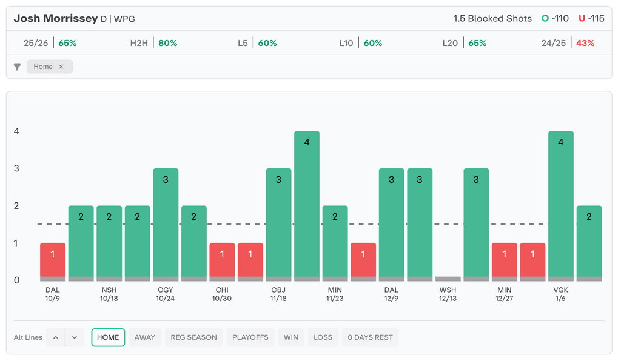Viewport: 621px width, 364px height.
Task: Click the VGK 1/6 bar showing 4
Action: click(560, 206)
